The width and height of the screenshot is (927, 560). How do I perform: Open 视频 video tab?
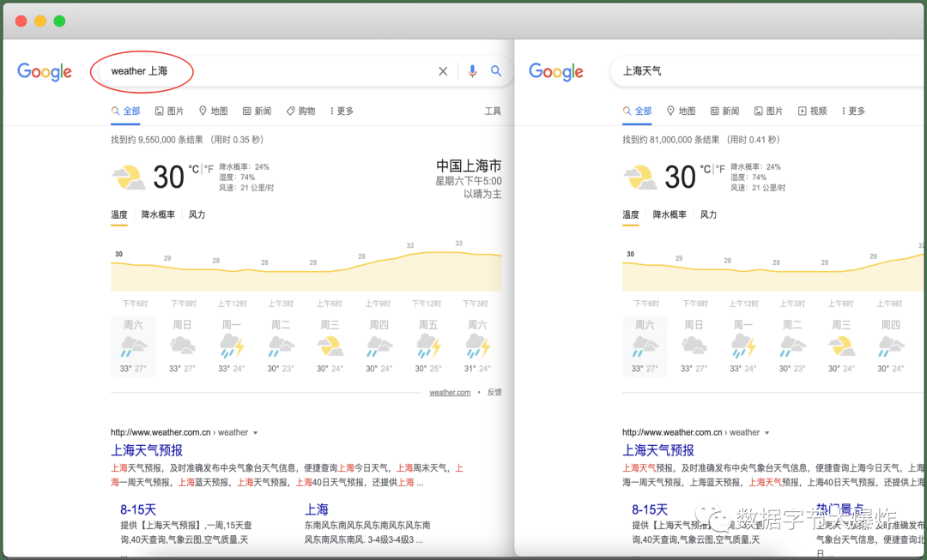812,111
